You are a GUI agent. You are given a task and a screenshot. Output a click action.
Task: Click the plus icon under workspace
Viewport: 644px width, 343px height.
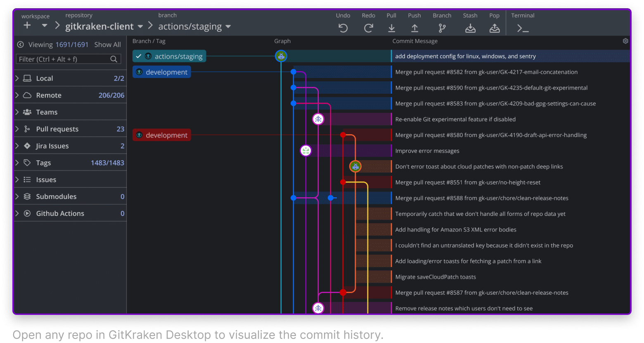pyautogui.click(x=27, y=26)
